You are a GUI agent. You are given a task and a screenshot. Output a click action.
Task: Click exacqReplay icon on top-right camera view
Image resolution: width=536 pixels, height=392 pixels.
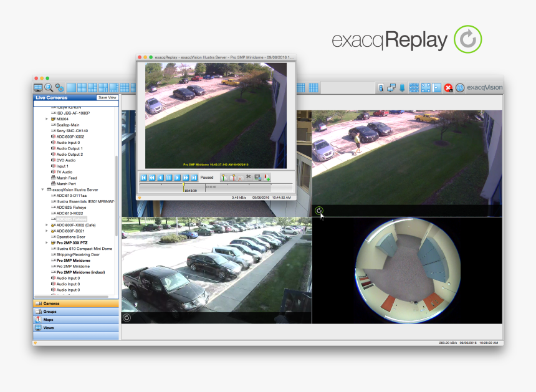[319, 211]
